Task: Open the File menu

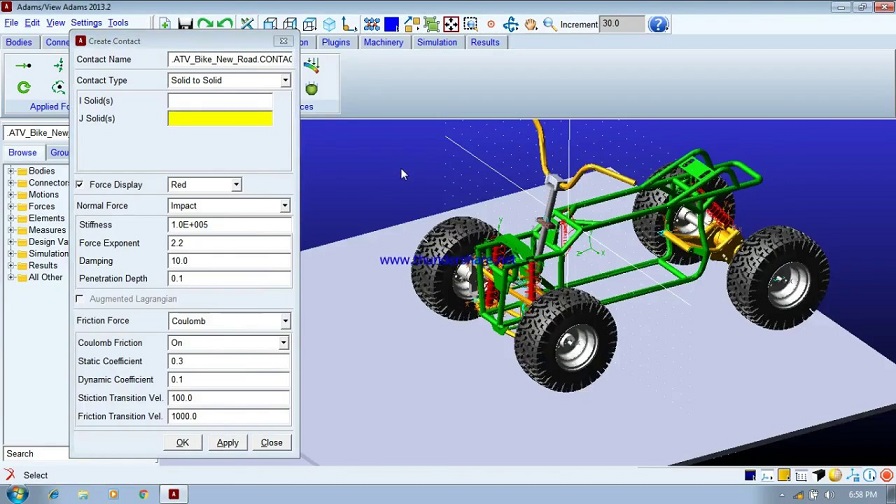Action: 11,23
